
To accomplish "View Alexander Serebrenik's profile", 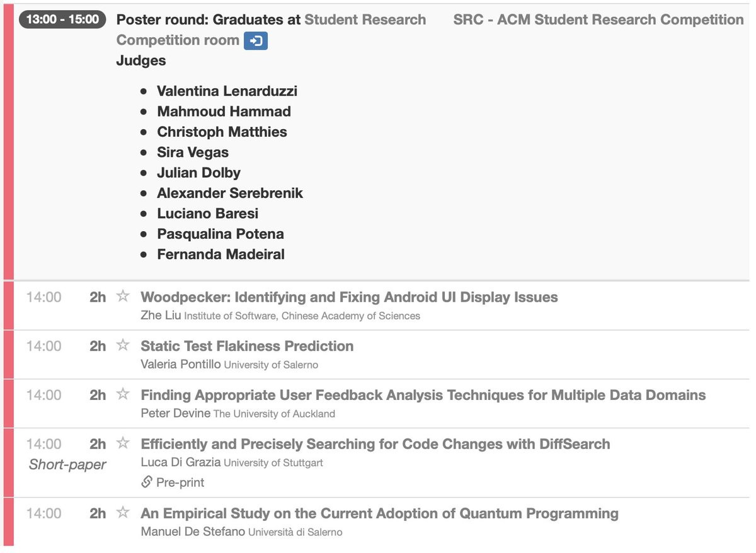I will pos(230,193).
